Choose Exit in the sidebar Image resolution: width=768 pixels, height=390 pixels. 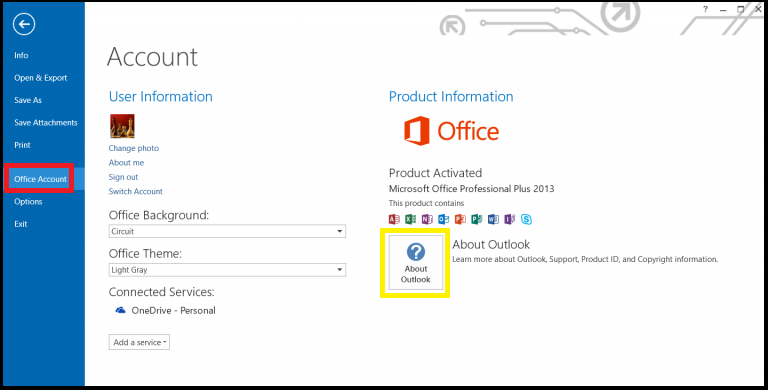(x=21, y=224)
